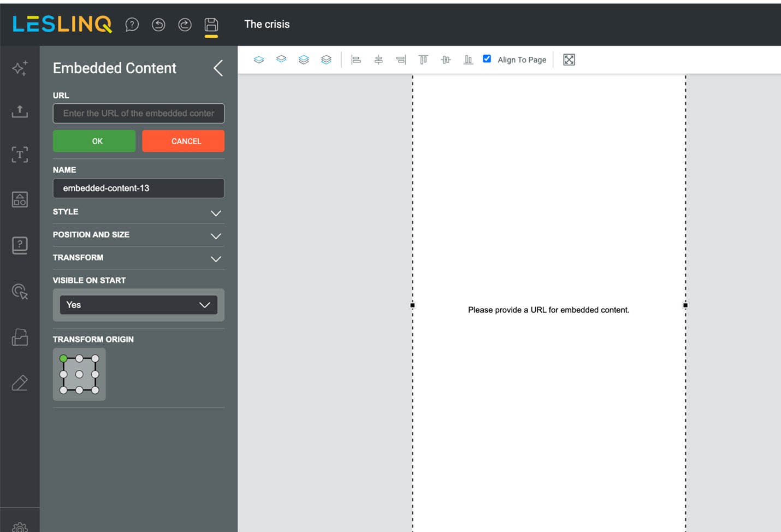Align the element to the top

point(423,60)
